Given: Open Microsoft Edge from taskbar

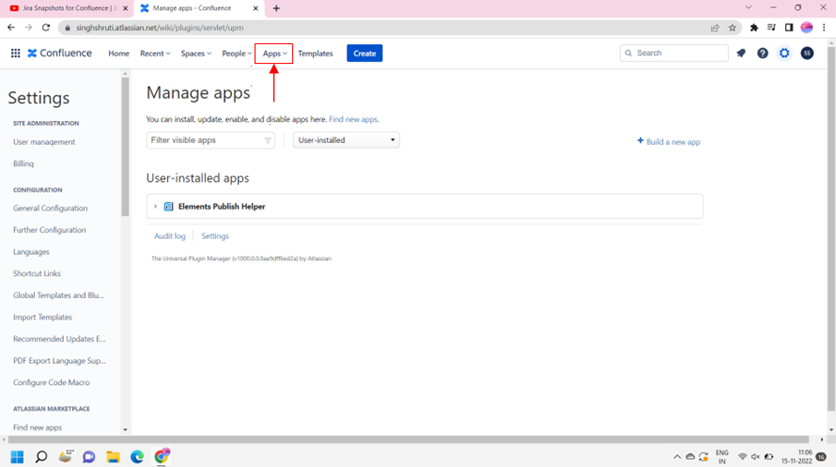Looking at the screenshot, I should point(137,457).
